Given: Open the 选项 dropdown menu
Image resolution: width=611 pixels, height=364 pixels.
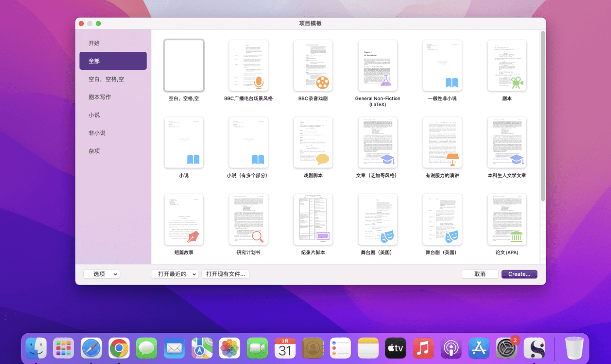Looking at the screenshot, I should pos(101,274).
